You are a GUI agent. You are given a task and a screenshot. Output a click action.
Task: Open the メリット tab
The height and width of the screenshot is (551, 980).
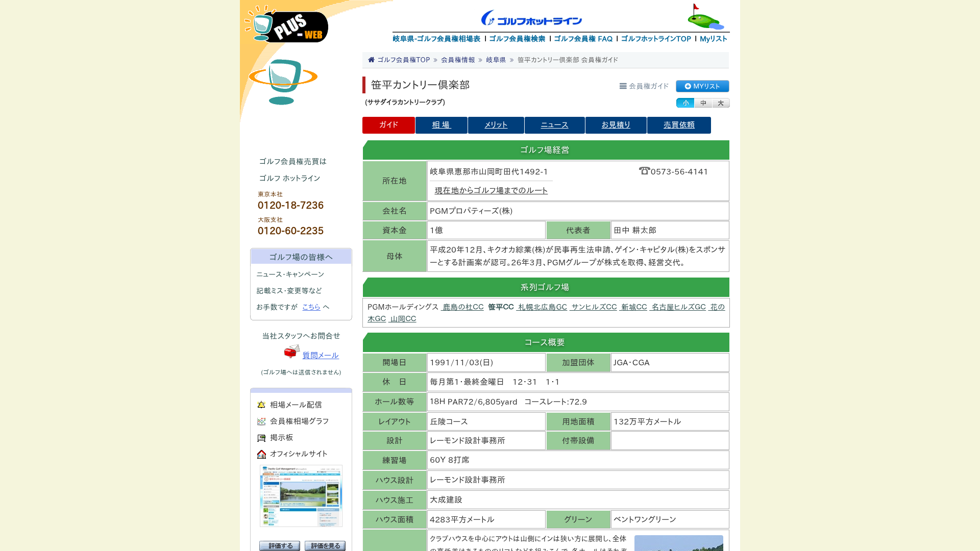[x=496, y=125]
